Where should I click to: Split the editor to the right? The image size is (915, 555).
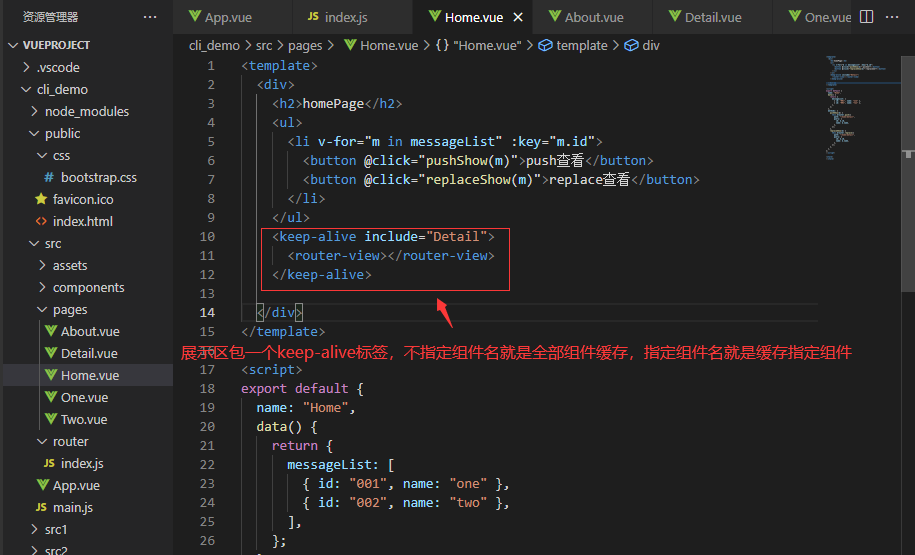pos(867,17)
